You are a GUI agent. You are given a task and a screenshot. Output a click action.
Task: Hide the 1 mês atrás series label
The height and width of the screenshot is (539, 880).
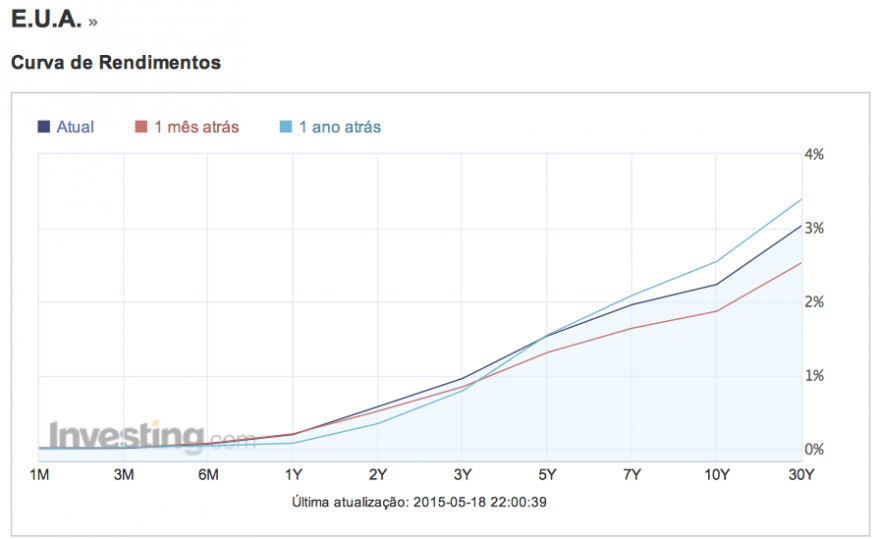point(196,127)
